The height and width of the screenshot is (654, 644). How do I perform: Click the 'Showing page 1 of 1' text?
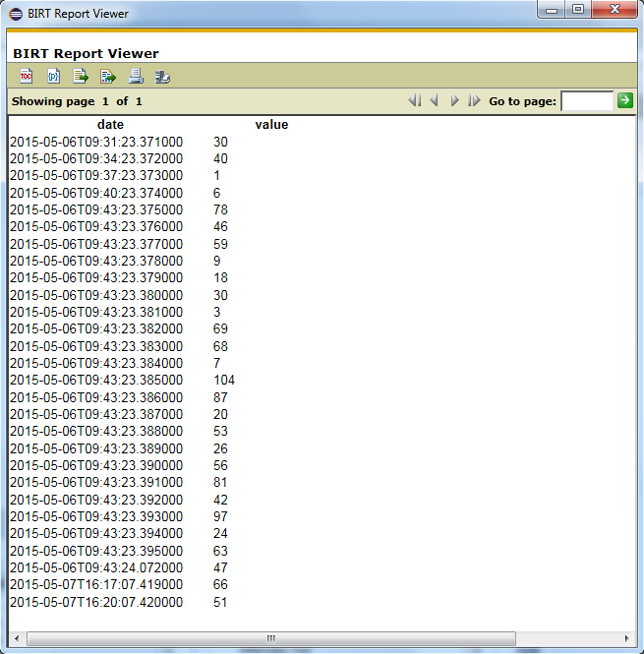coord(77,101)
